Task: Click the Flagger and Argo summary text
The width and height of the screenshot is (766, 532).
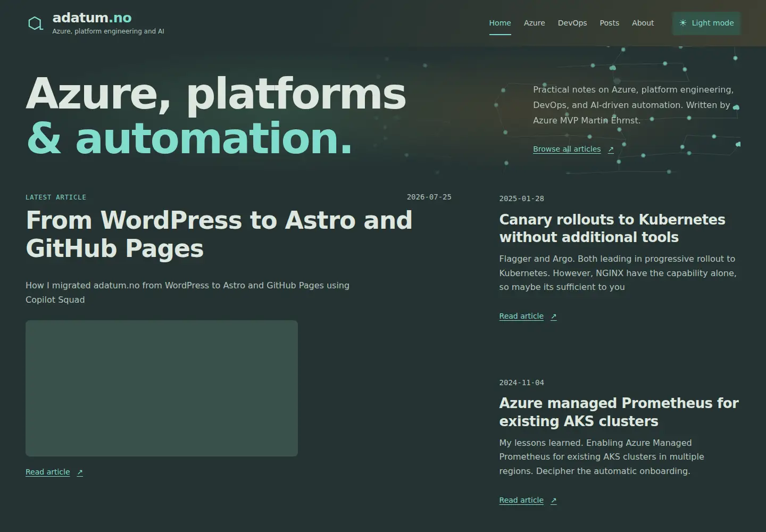Action: (x=618, y=273)
